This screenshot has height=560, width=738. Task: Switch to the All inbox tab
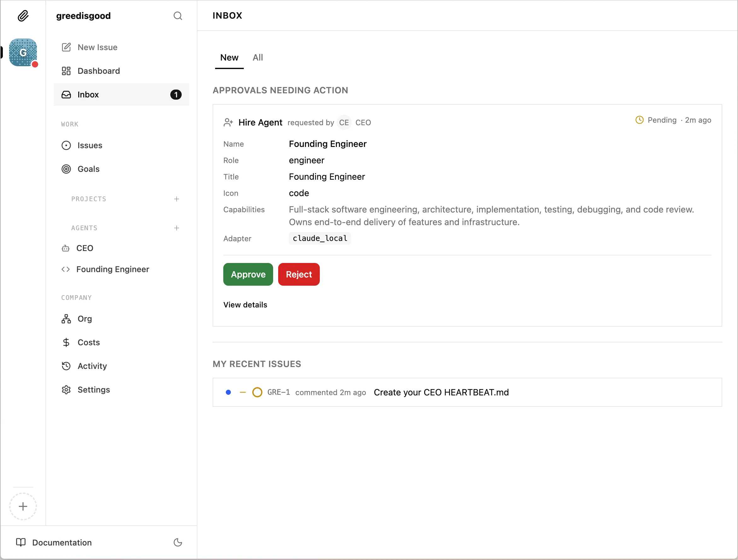coord(258,57)
